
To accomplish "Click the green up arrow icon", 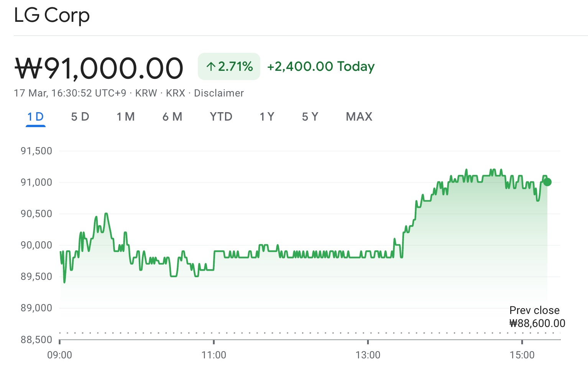I will point(211,67).
